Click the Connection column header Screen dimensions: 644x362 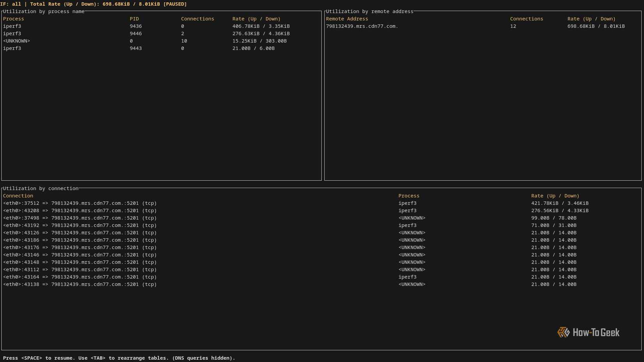tap(18, 196)
